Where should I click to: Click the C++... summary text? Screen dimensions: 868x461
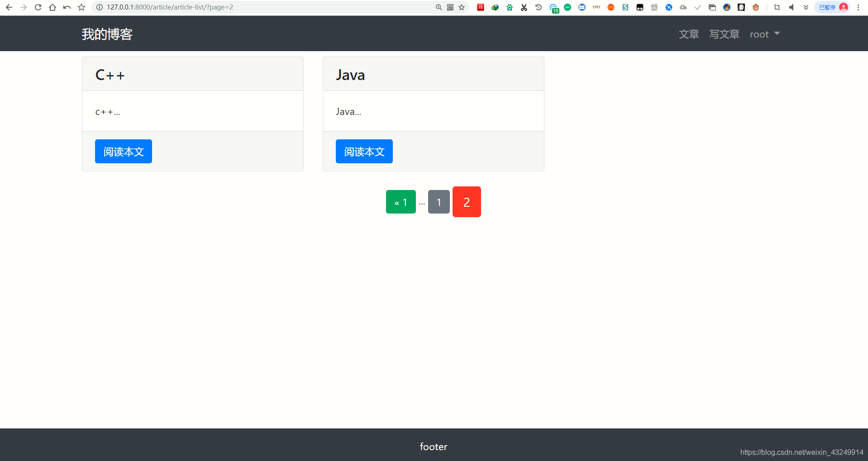coord(108,112)
